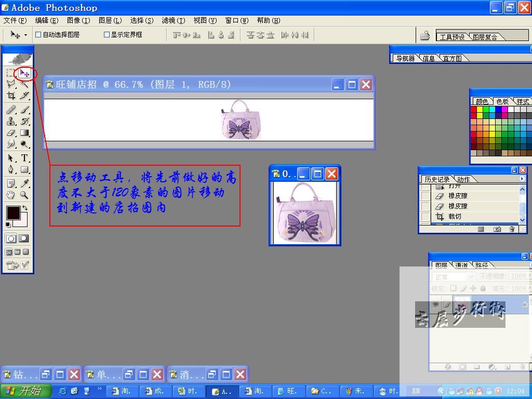Select the Rectangular Marquee tool
This screenshot has width=532, height=399.
click(x=10, y=73)
